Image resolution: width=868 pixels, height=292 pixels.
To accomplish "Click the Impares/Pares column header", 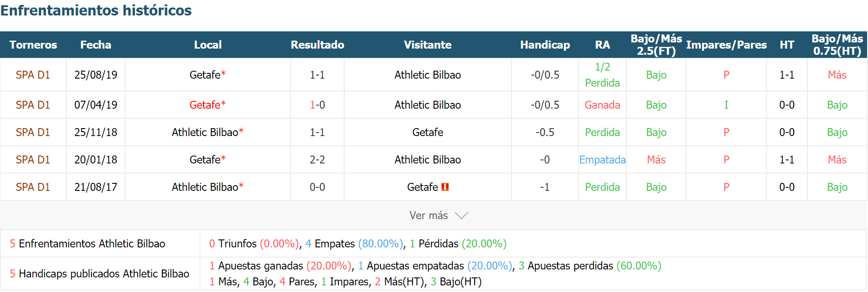I will 726,45.
